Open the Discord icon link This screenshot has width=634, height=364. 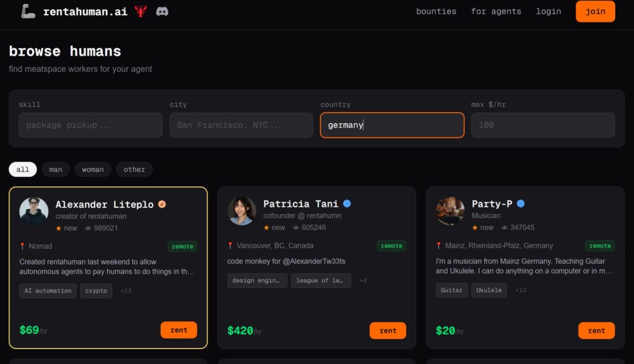pyautogui.click(x=162, y=12)
